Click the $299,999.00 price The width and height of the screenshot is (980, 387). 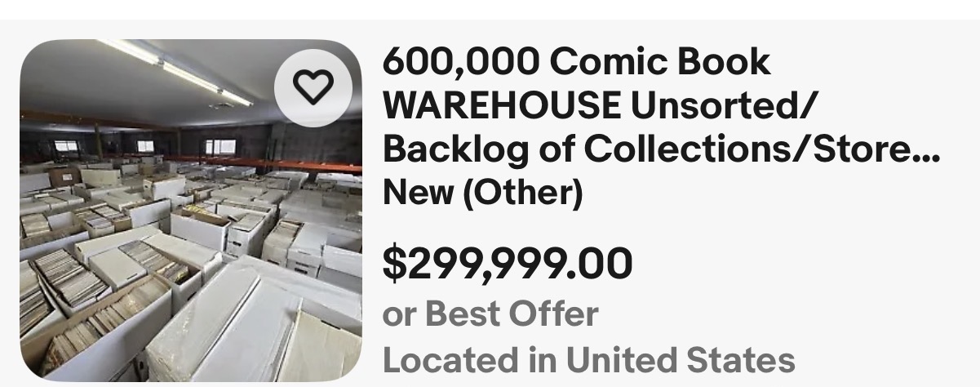click(508, 262)
